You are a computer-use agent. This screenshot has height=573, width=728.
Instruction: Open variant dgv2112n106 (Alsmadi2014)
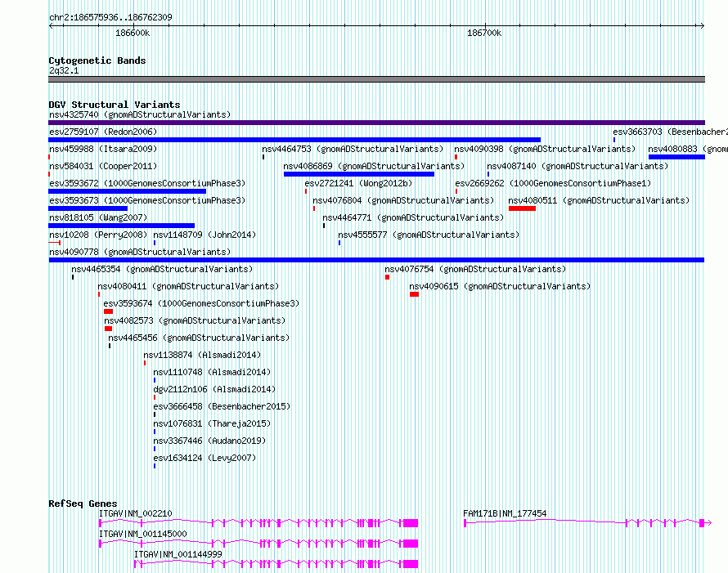[214, 389]
